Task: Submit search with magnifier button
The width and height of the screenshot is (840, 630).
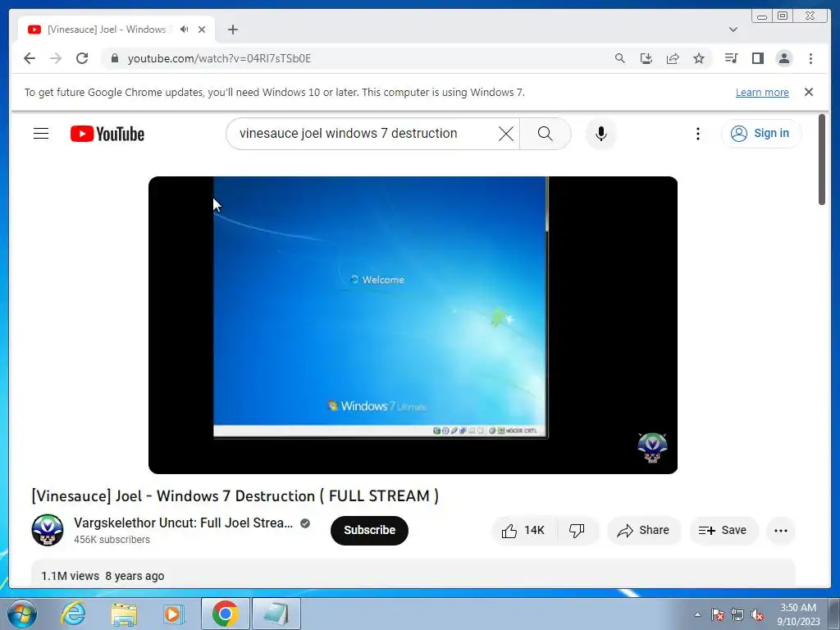Action: tap(545, 134)
